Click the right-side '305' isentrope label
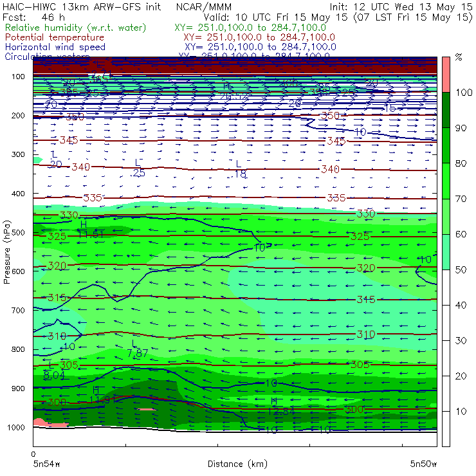The height and width of the screenshot is (476, 476). pos(360,365)
